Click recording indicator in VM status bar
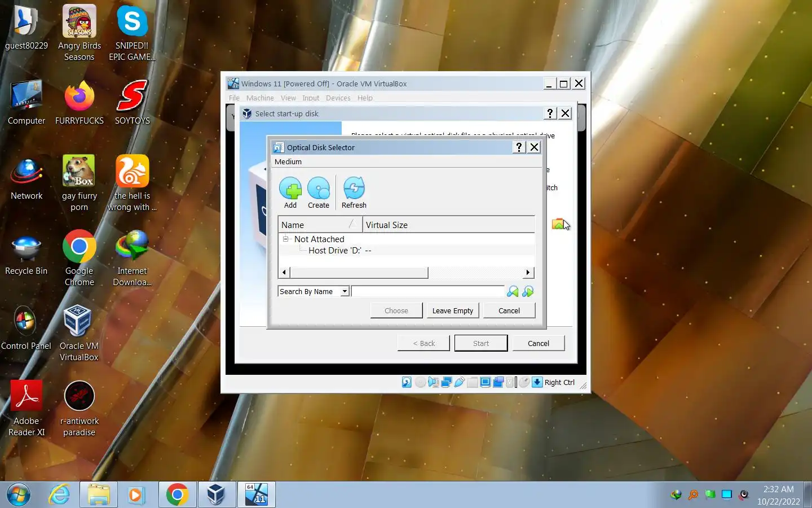 tap(498, 382)
